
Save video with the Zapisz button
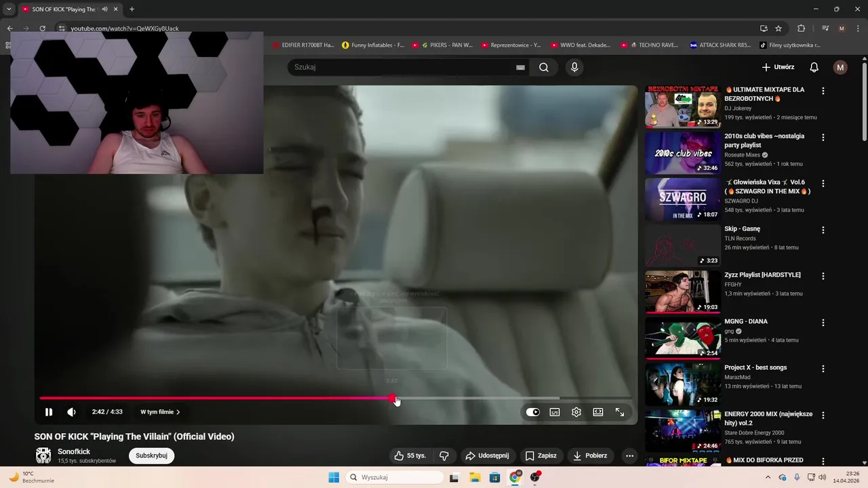541,455
